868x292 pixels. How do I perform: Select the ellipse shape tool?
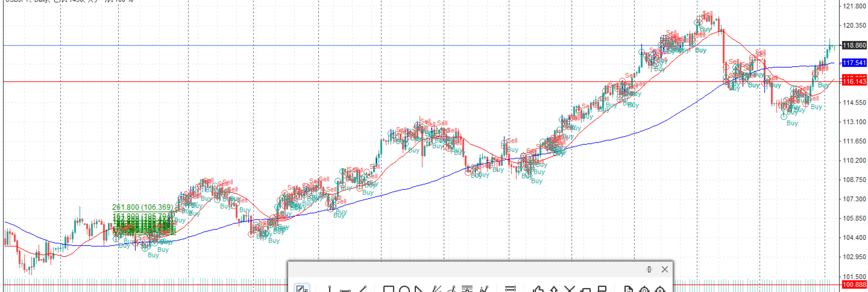404,289
